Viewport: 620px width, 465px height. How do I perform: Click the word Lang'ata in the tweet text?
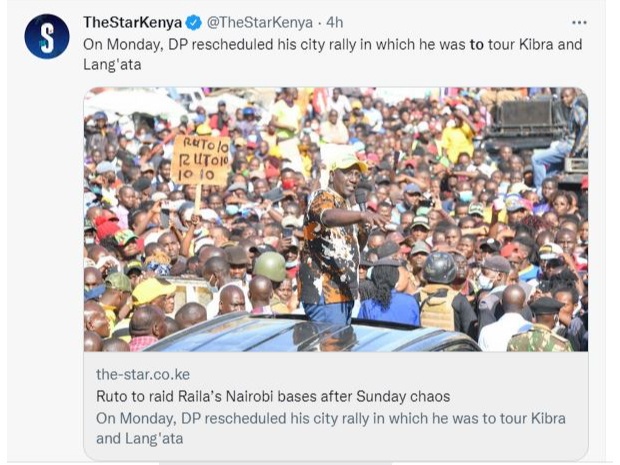pos(112,64)
